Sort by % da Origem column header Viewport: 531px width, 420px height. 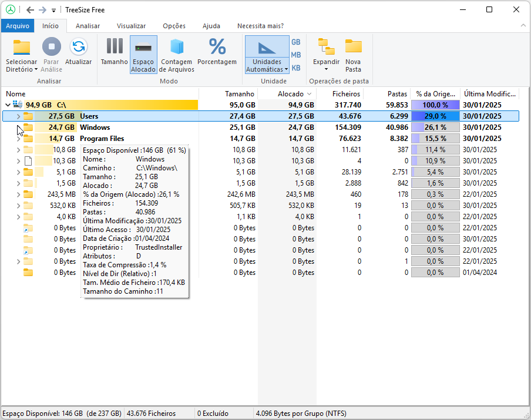[x=435, y=94]
